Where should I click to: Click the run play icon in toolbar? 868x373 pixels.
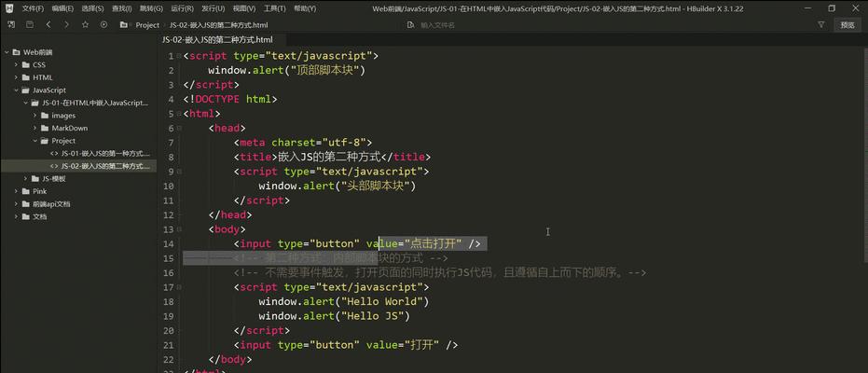103,25
